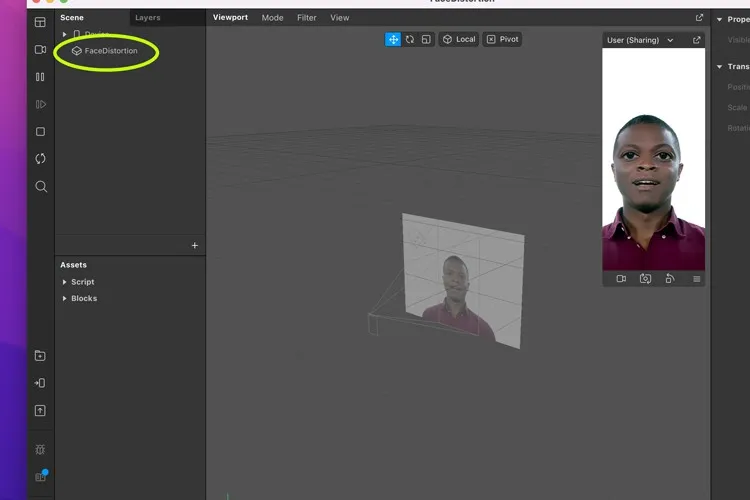Screen dimensions: 750x500
Task: Toggle the Pivot mode button
Action: (502, 39)
